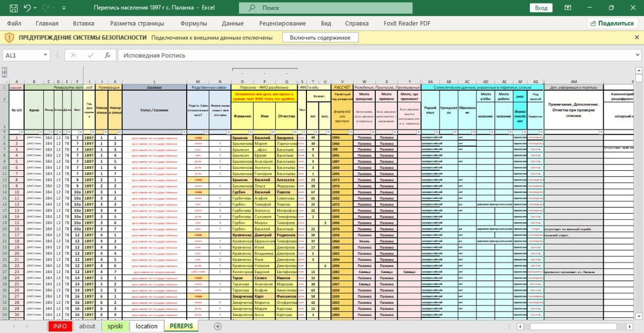Click the security warning shield icon

(10, 38)
